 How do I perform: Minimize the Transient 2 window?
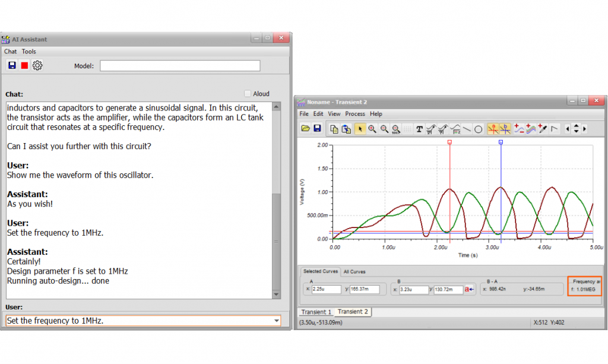[x=572, y=101]
